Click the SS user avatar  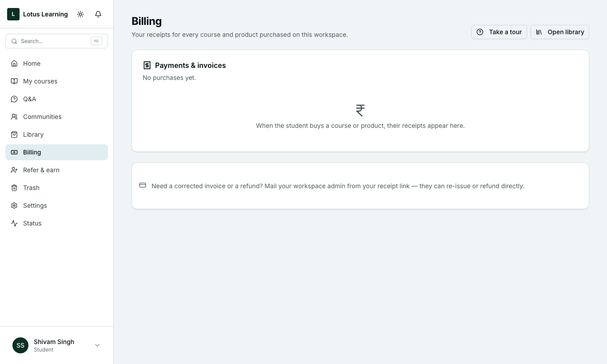20,345
